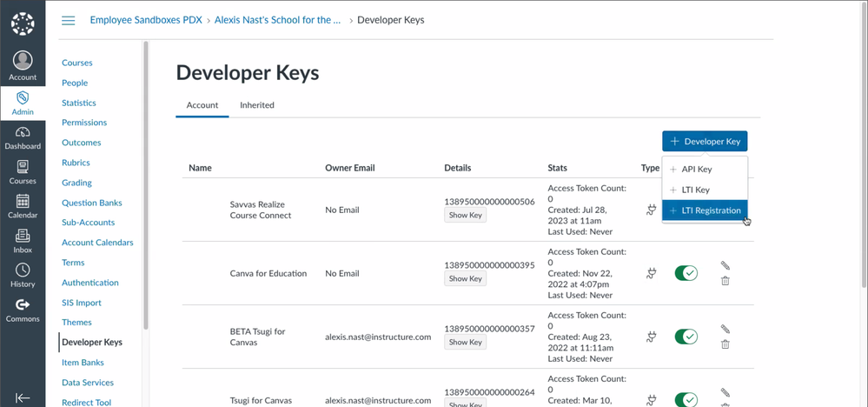Collapse the global navigation sidebar
This screenshot has height=407, width=868.
[23, 397]
